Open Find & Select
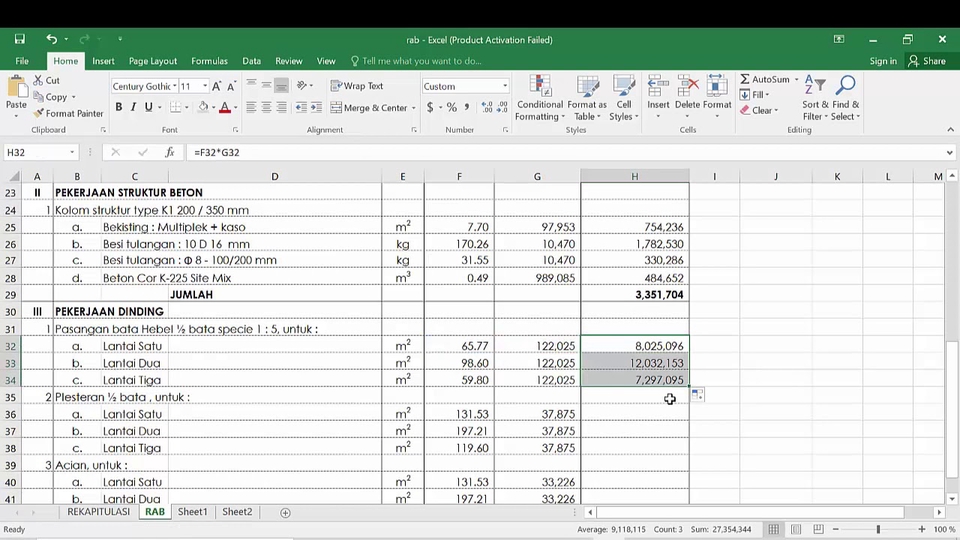 tap(845, 97)
